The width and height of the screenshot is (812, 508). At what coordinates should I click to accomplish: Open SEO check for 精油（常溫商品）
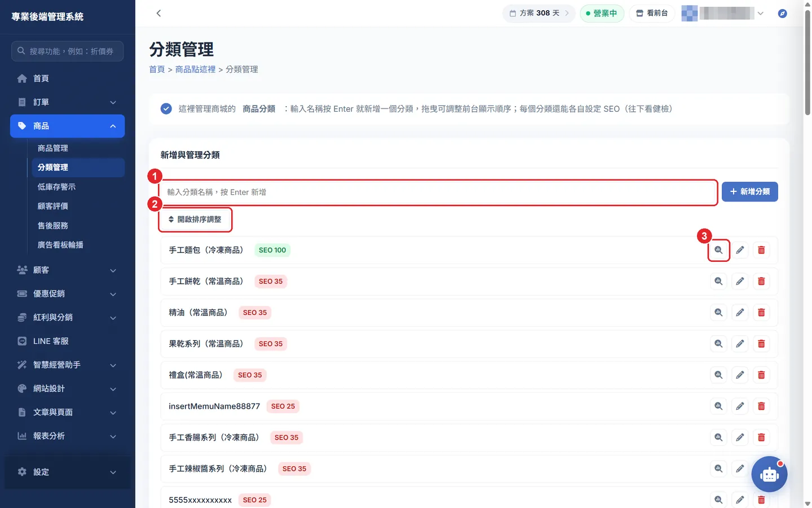718,313
